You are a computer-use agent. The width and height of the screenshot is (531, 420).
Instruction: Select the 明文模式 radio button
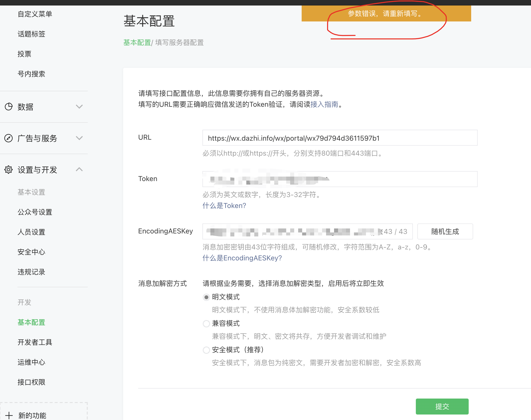pyautogui.click(x=206, y=297)
